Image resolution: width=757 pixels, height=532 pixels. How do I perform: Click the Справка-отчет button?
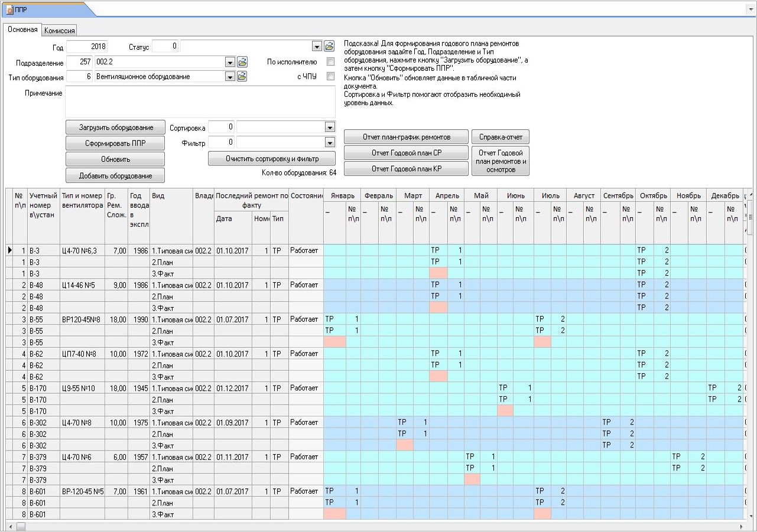501,137
